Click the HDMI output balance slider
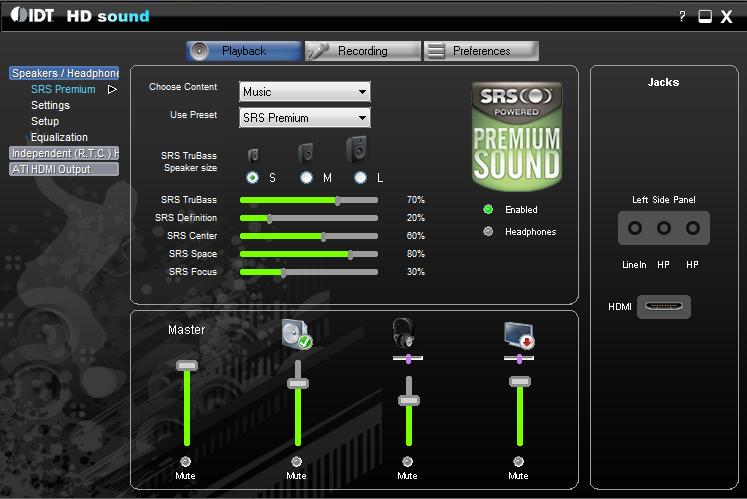This screenshot has width=747, height=499. pos(519,358)
